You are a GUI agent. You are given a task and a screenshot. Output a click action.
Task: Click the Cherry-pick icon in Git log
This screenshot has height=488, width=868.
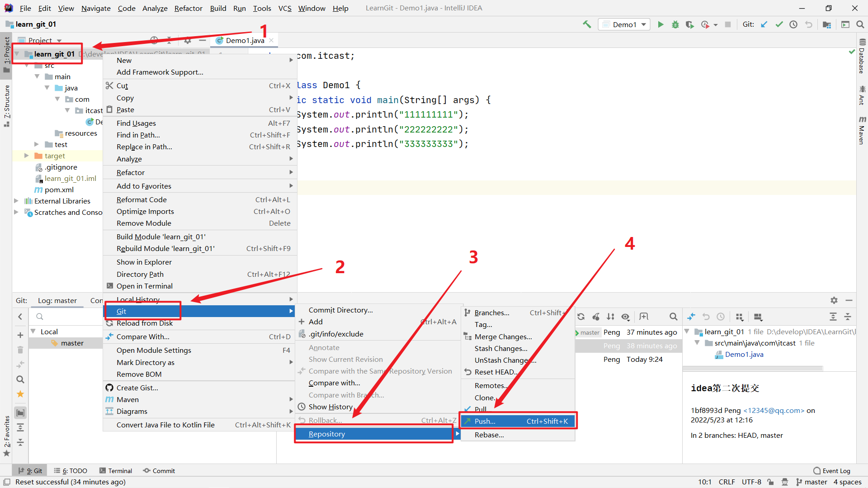click(596, 317)
